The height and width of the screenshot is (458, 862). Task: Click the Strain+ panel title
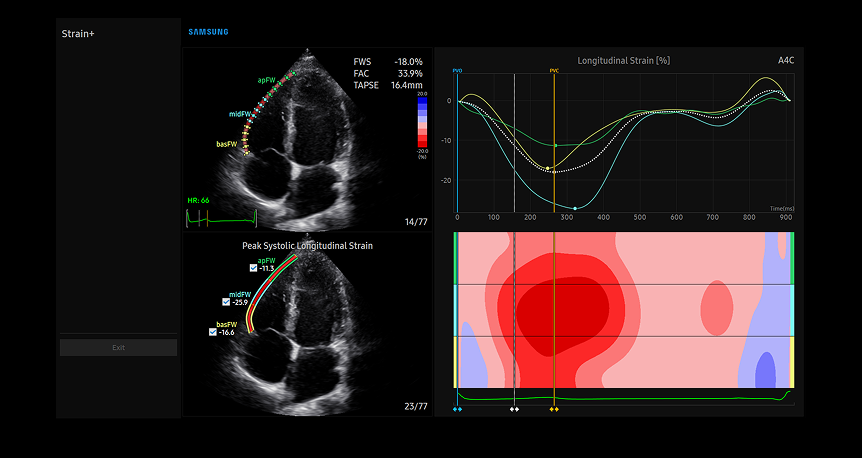point(78,34)
